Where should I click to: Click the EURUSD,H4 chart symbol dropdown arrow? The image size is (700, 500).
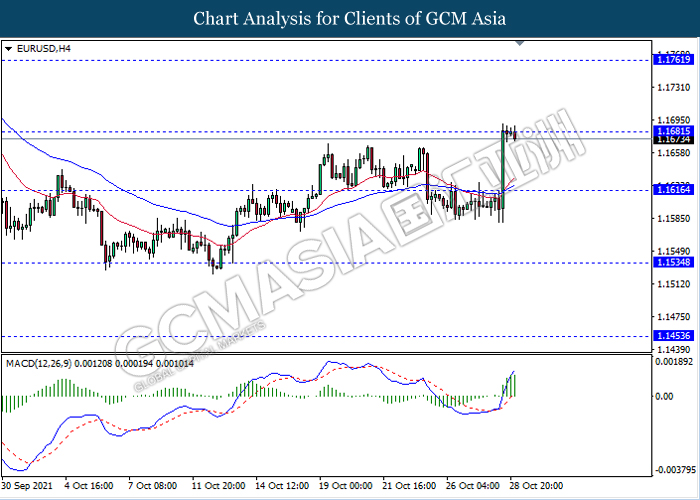click(x=8, y=49)
